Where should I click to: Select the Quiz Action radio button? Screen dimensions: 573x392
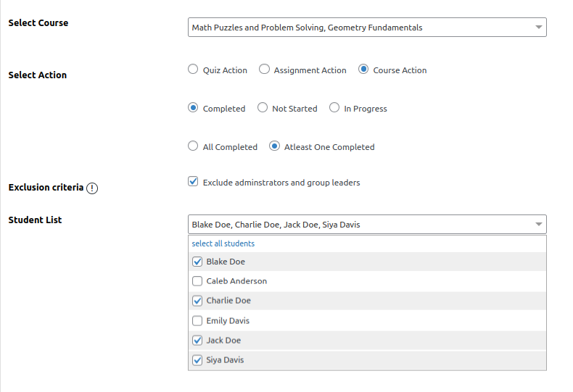[x=193, y=70]
